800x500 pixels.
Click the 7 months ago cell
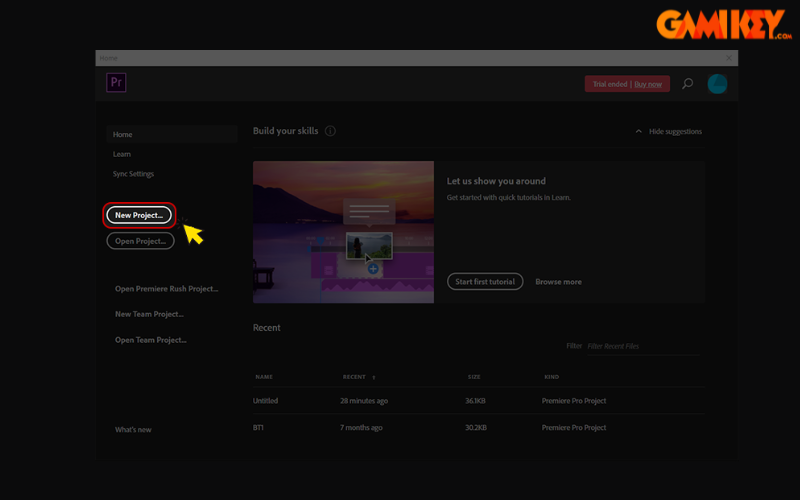tap(361, 428)
